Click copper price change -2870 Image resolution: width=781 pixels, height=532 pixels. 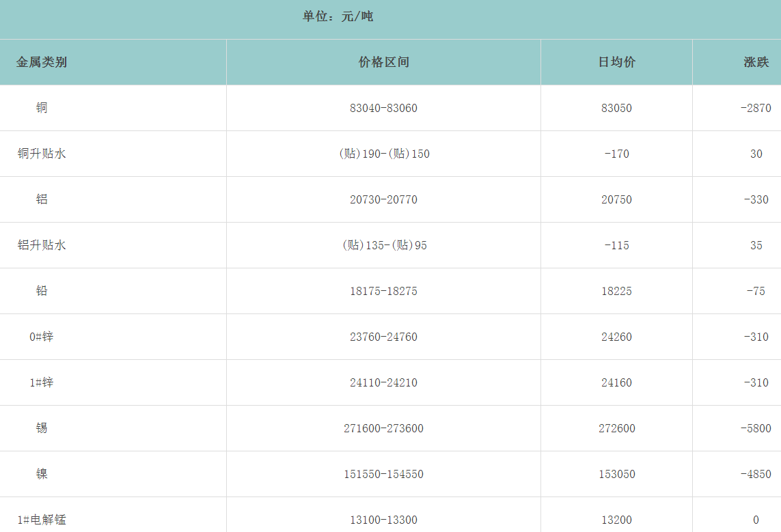tap(756, 108)
